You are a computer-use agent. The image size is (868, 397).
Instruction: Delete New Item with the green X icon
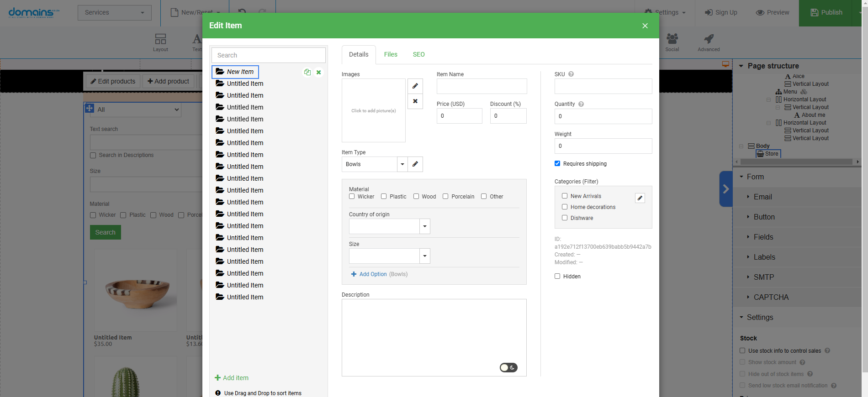coord(319,72)
